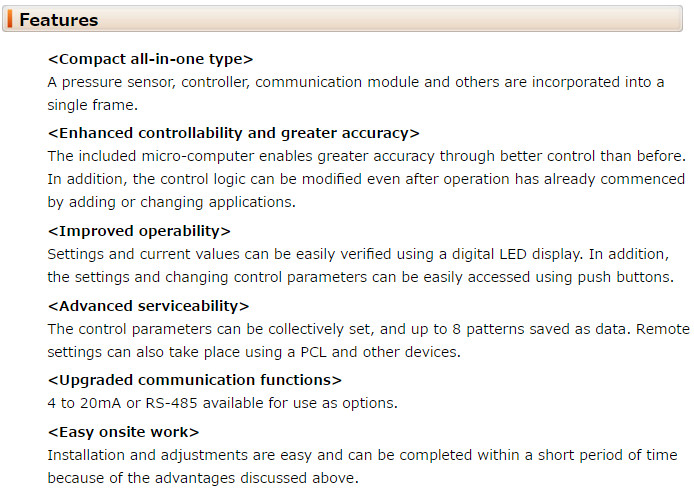Select the Upgraded communication functions heading
Image resolution: width=694 pixels, height=493 pixels.
pos(194,380)
